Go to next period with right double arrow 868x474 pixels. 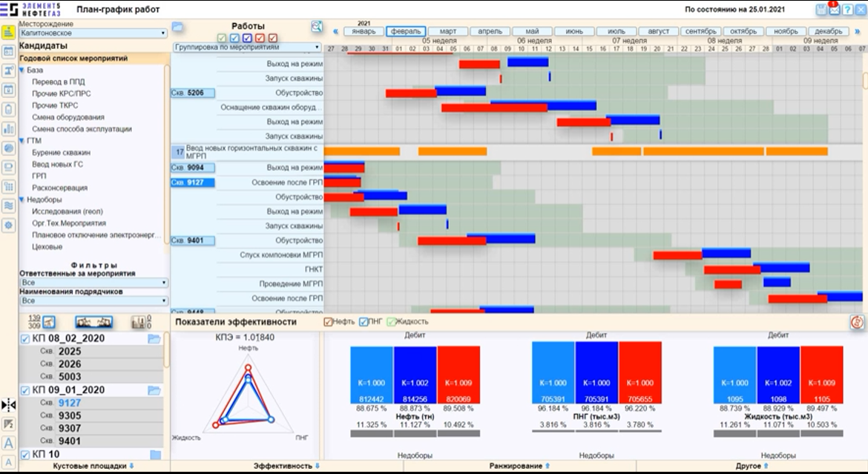tap(858, 32)
